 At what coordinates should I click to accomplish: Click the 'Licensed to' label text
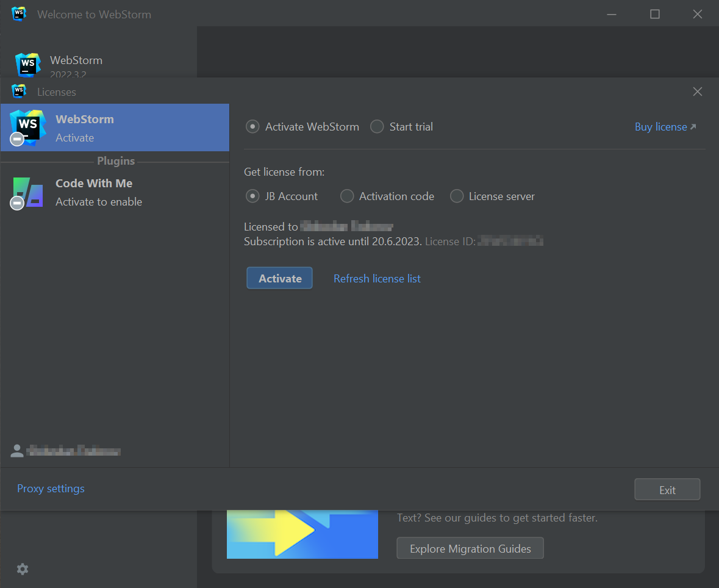point(271,226)
